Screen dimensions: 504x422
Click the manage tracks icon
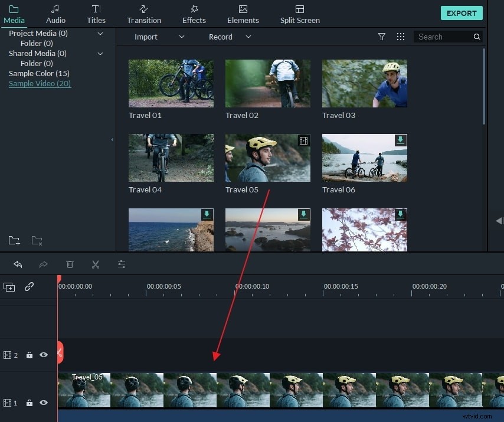click(x=9, y=287)
